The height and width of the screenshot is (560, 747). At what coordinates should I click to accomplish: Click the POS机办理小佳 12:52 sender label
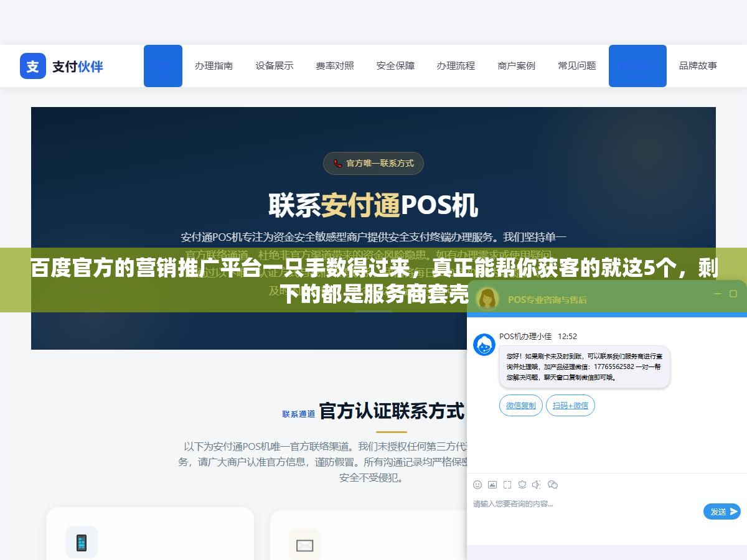(x=538, y=336)
